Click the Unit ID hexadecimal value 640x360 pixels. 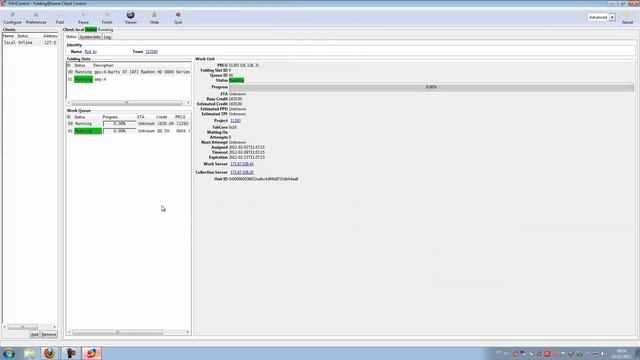[263, 179]
